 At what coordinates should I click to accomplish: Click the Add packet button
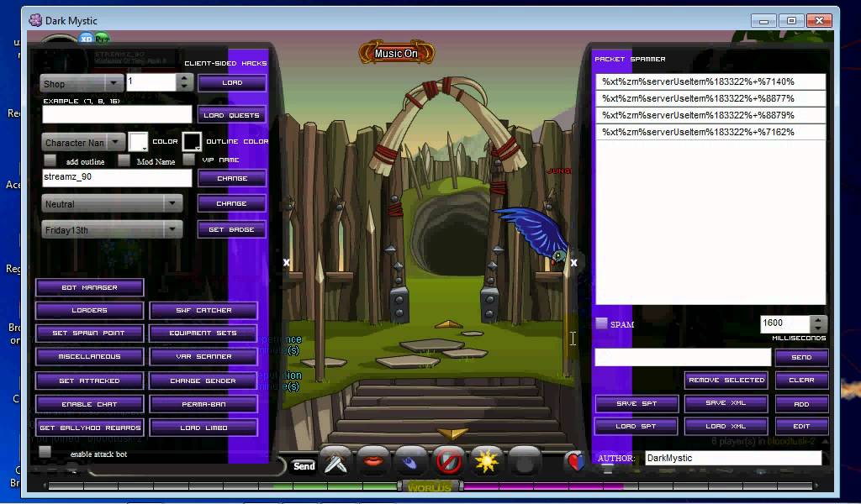point(801,404)
